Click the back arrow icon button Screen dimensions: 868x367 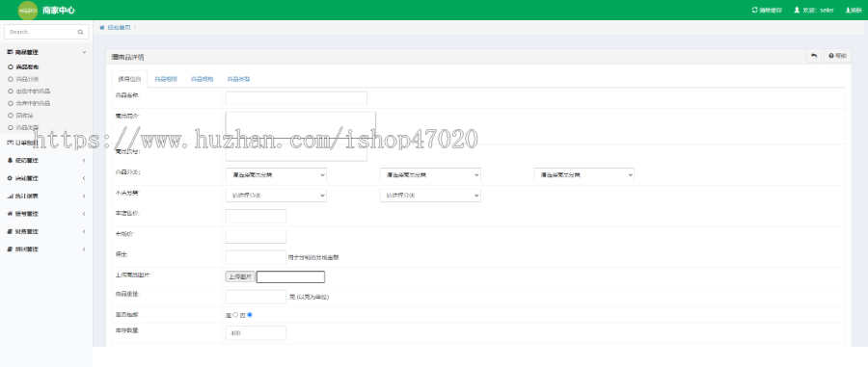814,56
